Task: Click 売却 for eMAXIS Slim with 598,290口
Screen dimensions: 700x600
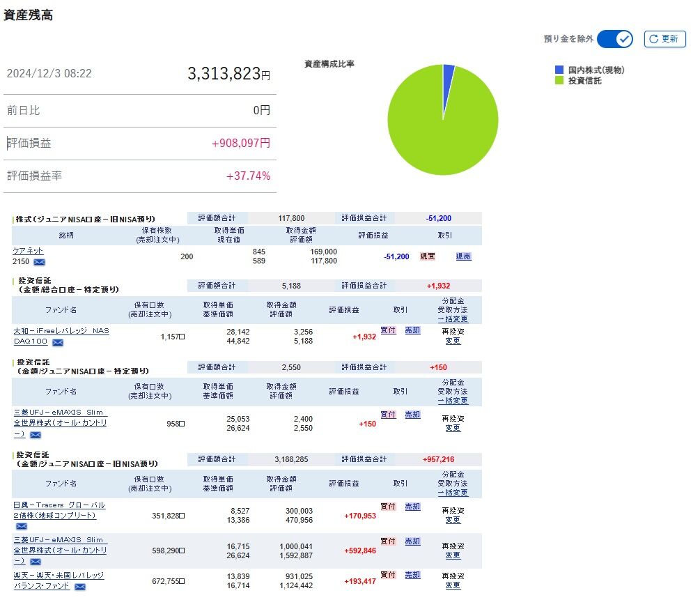Action: click(412, 541)
